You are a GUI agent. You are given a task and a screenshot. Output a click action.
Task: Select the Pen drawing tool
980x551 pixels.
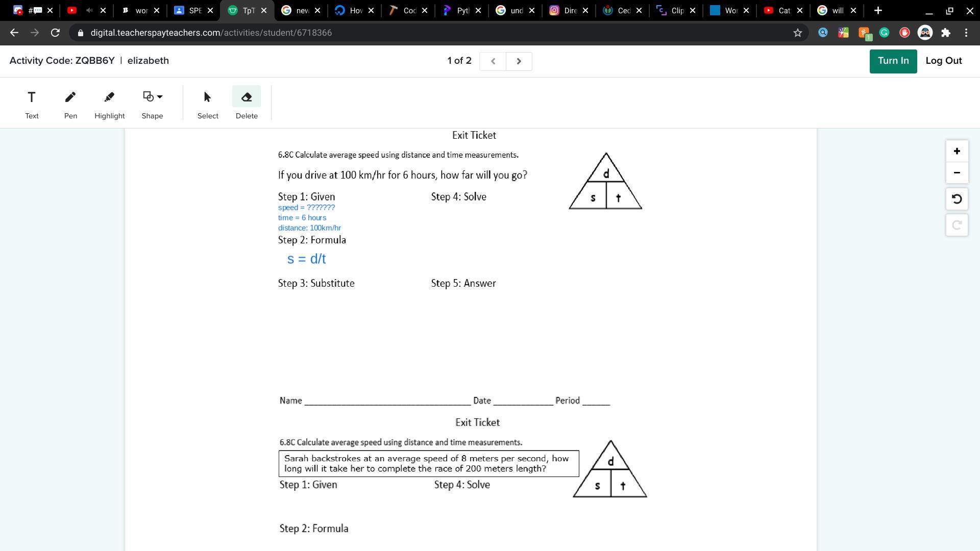(70, 104)
